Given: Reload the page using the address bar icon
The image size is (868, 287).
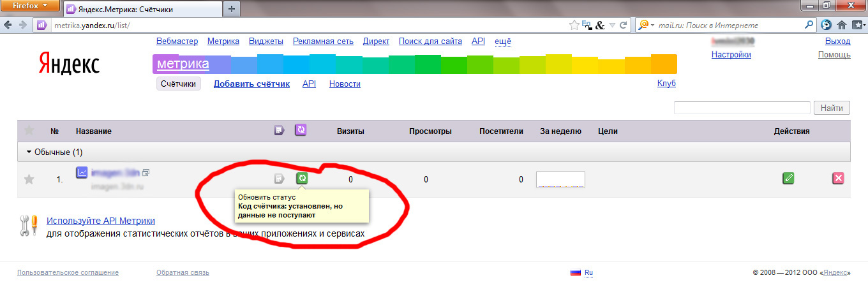Looking at the screenshot, I should pos(623,25).
